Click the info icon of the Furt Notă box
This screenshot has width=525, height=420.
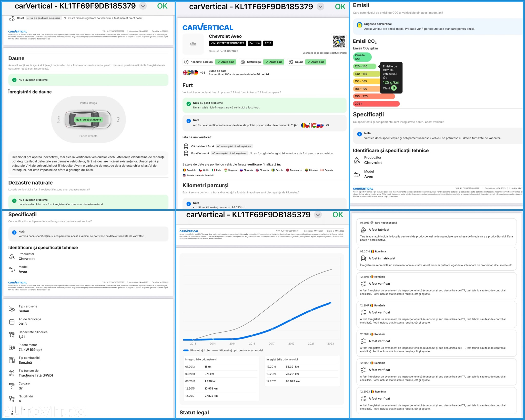point(188,121)
